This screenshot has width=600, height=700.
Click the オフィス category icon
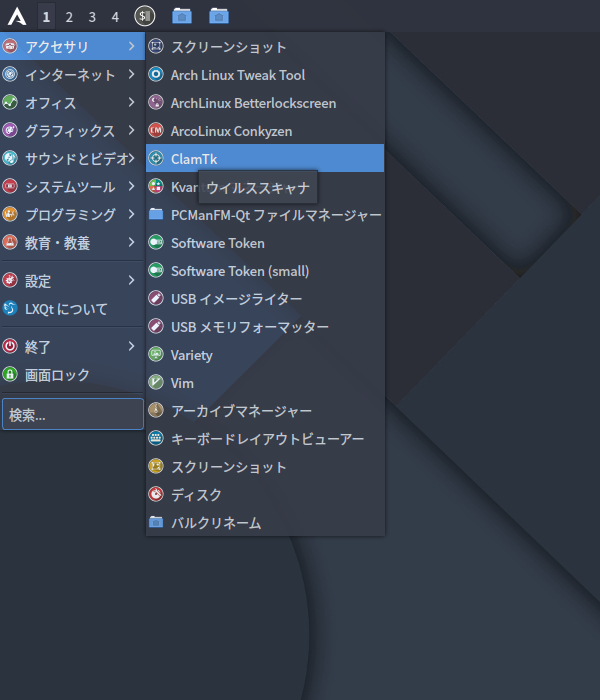(10, 102)
